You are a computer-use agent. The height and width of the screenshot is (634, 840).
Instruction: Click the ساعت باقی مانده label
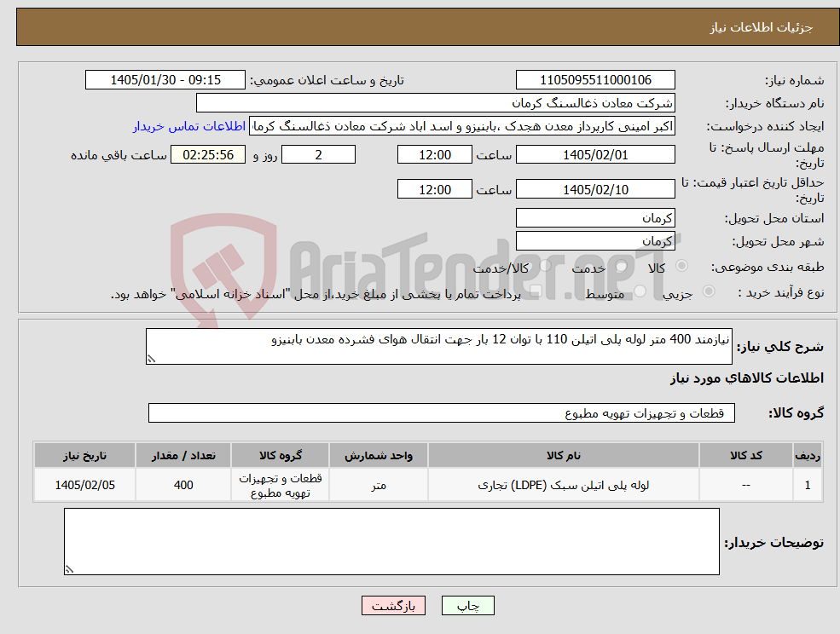(119, 155)
